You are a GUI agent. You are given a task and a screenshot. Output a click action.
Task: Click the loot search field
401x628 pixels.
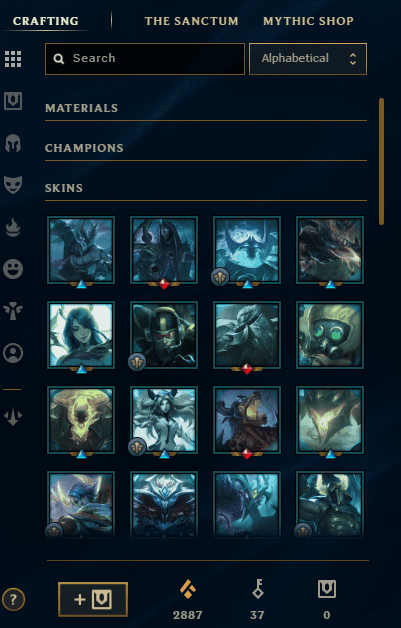coord(145,59)
